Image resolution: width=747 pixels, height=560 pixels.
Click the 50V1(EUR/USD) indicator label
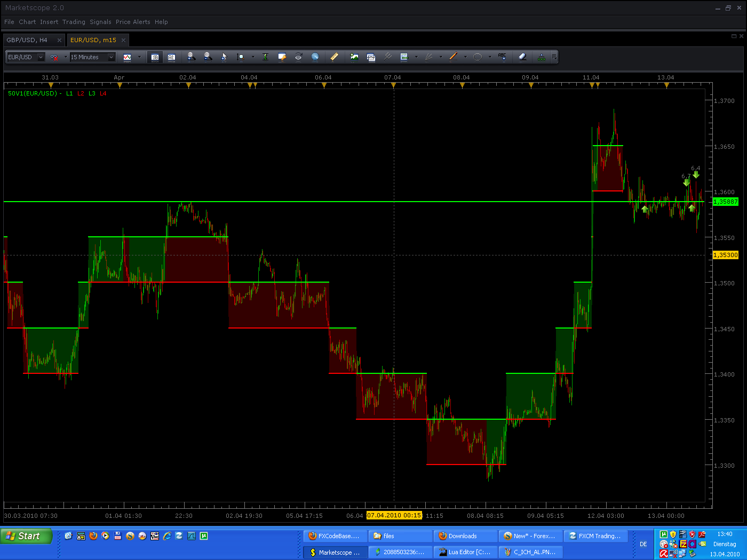tap(32, 93)
